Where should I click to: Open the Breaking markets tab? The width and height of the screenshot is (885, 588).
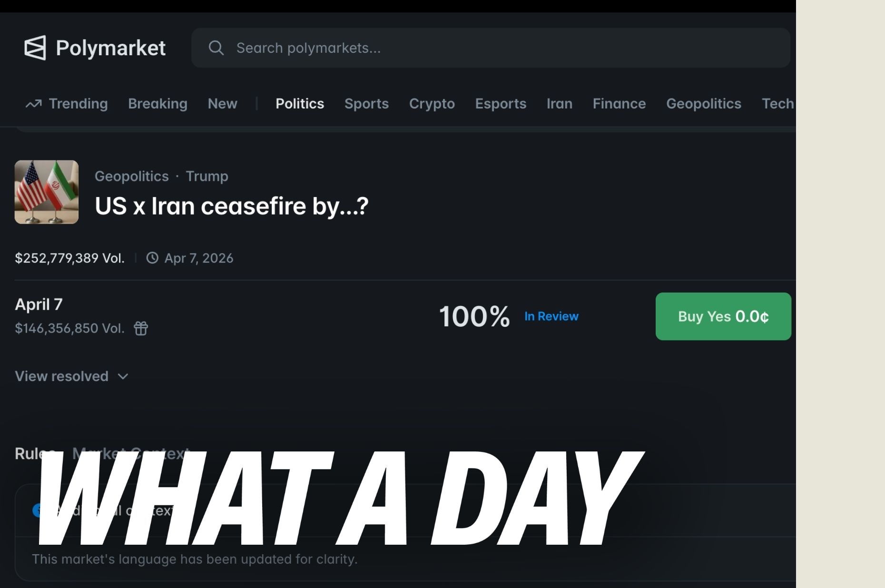click(x=157, y=104)
